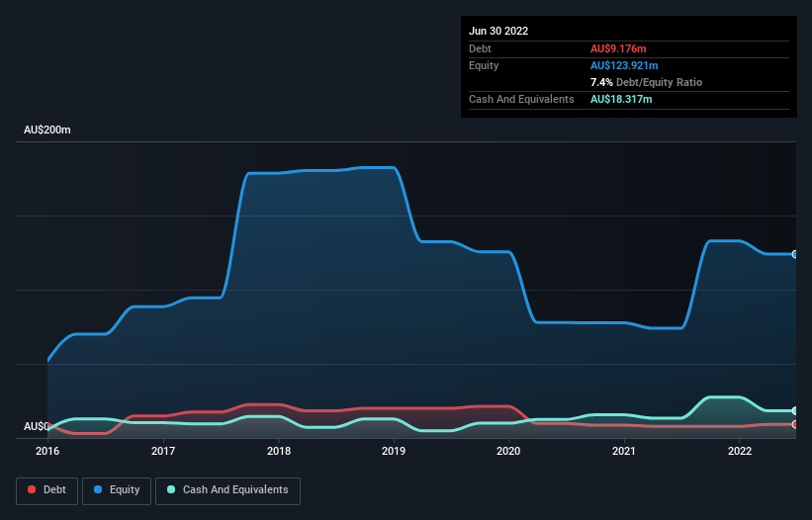Click the red Debt endpoint marker

795,424
